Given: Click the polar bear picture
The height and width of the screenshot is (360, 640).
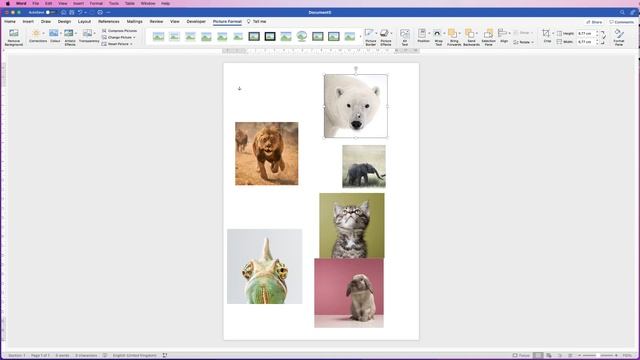Looking at the screenshot, I should click(x=356, y=106).
